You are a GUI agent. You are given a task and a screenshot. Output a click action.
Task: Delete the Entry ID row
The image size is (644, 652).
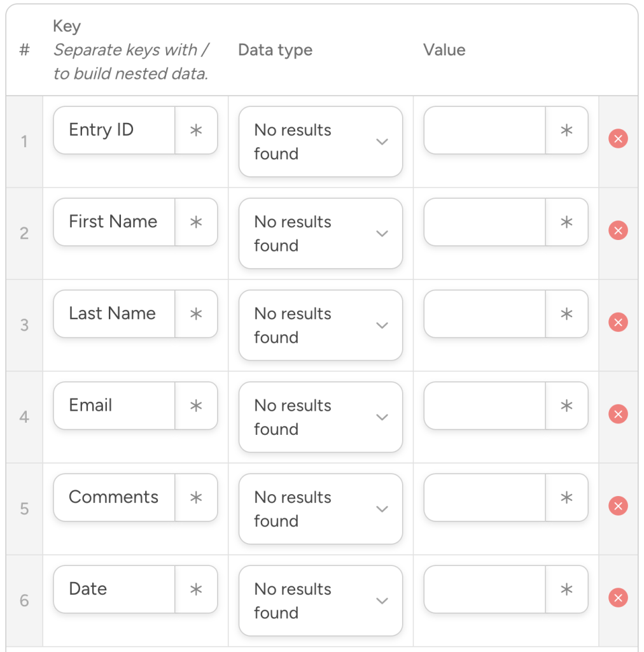(x=618, y=138)
